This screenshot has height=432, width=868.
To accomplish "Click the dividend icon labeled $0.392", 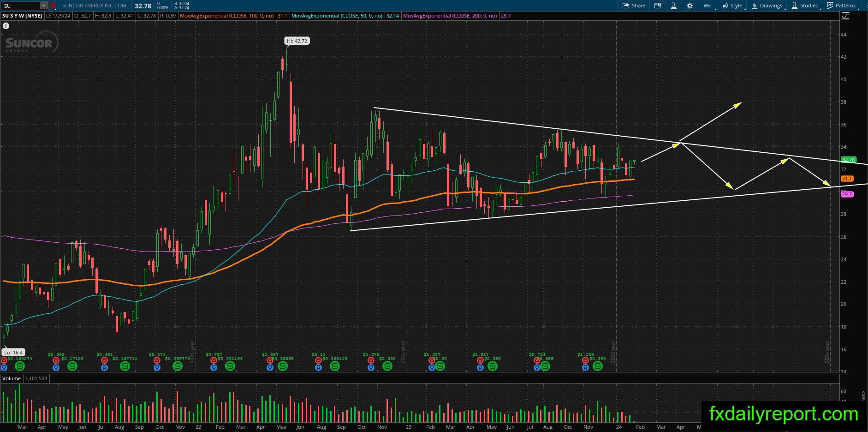I will [x=387, y=366].
